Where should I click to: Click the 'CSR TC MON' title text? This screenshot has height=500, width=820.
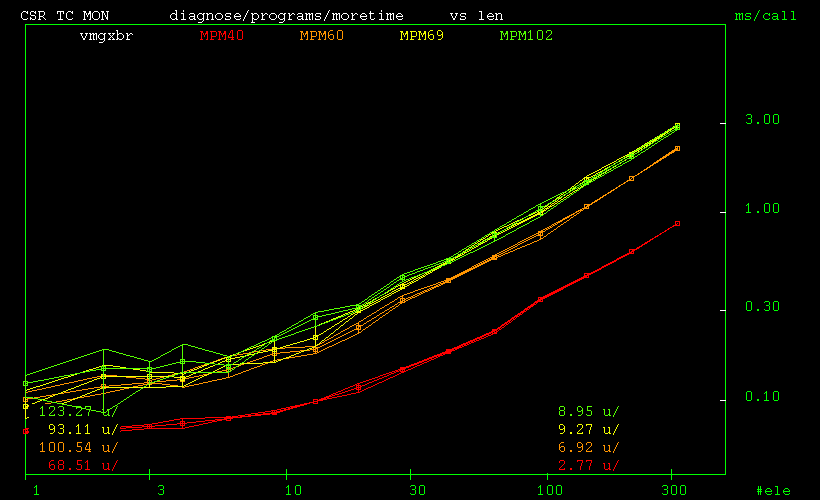64,16
